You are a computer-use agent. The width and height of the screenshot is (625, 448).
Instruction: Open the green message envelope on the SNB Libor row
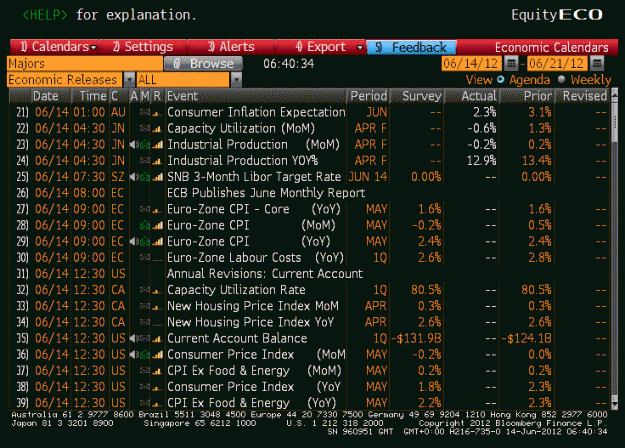point(145,177)
